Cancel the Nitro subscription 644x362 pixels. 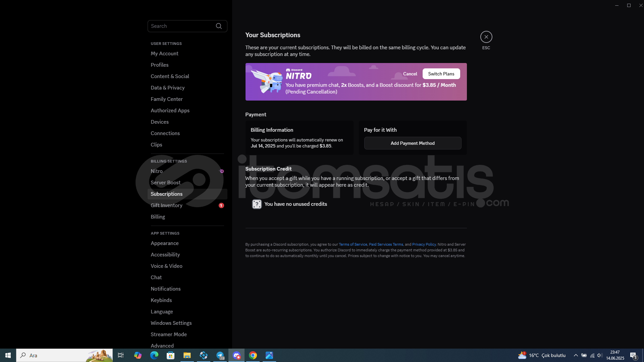410,74
